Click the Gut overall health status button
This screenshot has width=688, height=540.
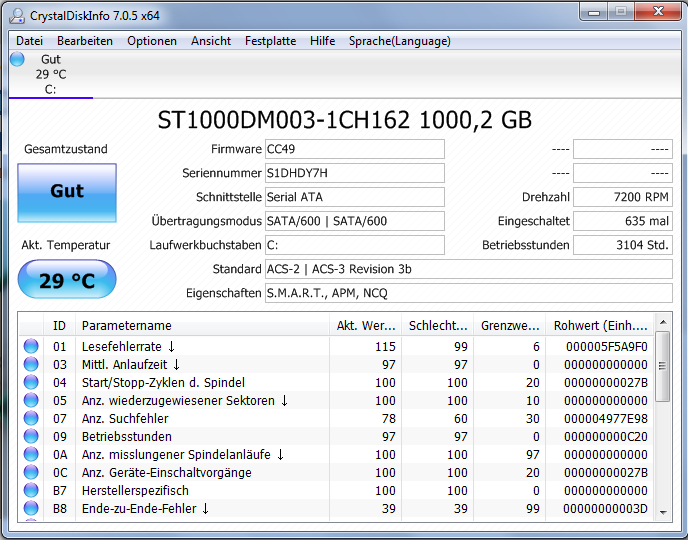click(67, 193)
